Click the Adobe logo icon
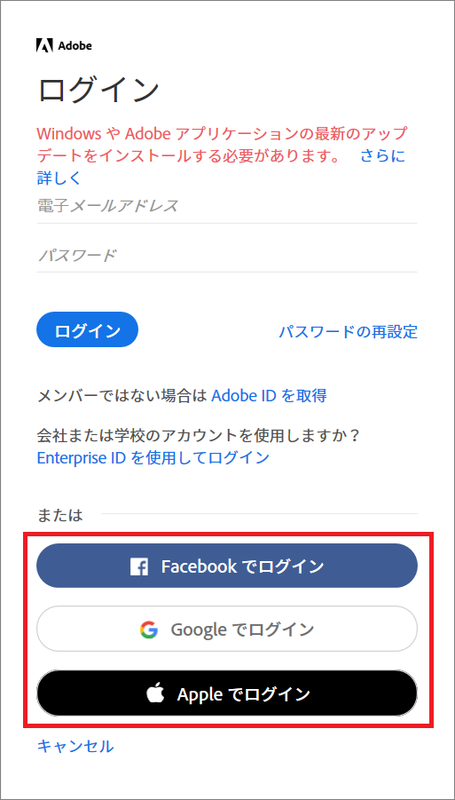The height and width of the screenshot is (800, 455). pyautogui.click(x=44, y=45)
